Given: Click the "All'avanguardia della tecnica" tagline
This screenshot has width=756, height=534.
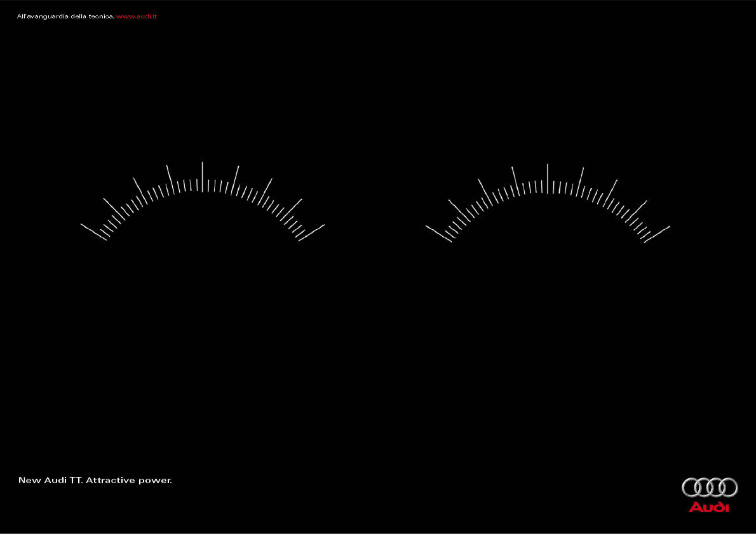Looking at the screenshot, I should pyautogui.click(x=65, y=16).
